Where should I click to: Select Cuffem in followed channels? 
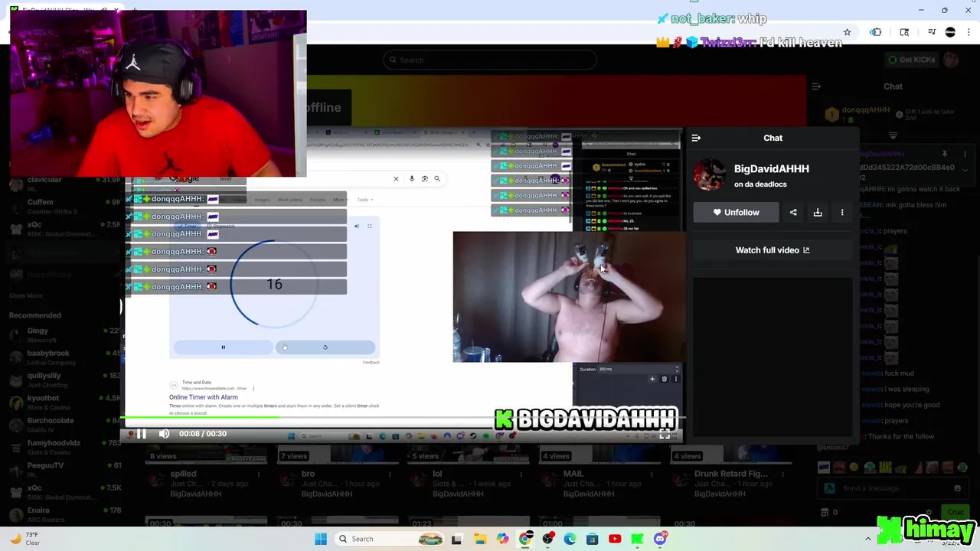63,206
